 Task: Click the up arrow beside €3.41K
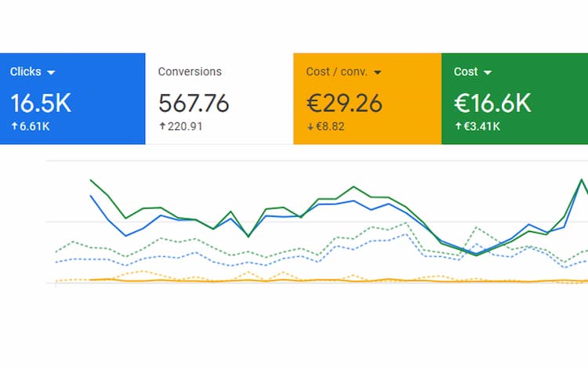tap(458, 125)
